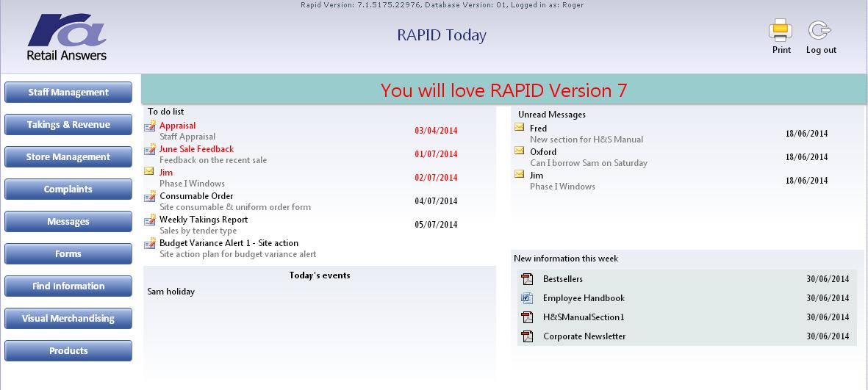Click the Products button
The width and height of the screenshot is (868, 390).
68,351
